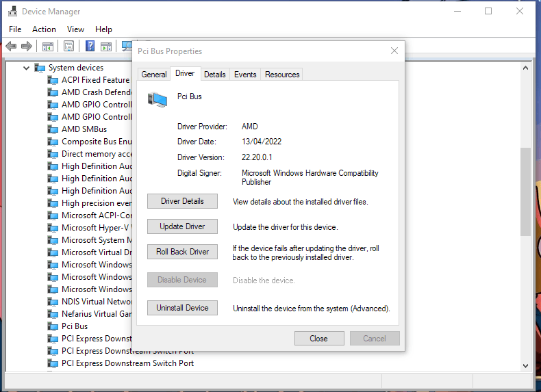This screenshot has width=541, height=392.
Task: Click the blue Help question-mark toolbar icon
Action: pos(90,46)
